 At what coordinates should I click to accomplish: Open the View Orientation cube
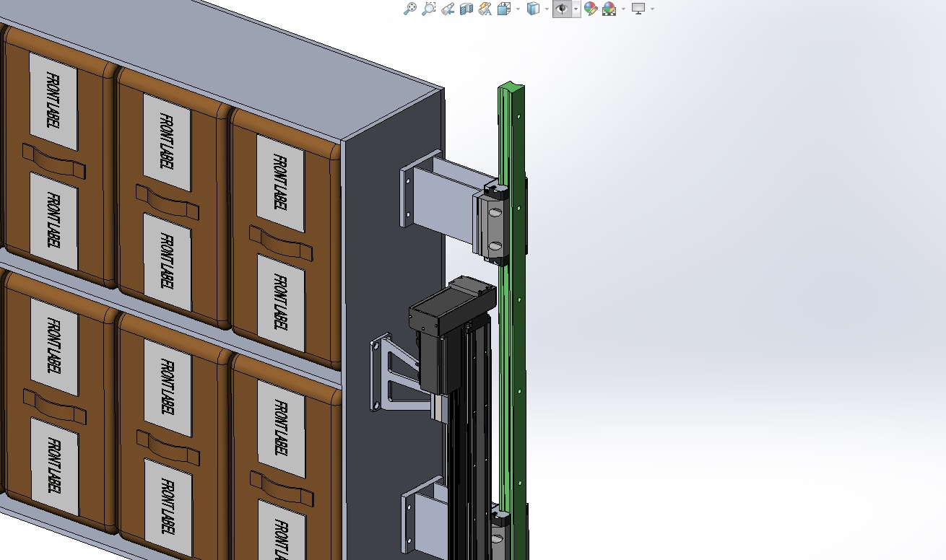(x=504, y=9)
